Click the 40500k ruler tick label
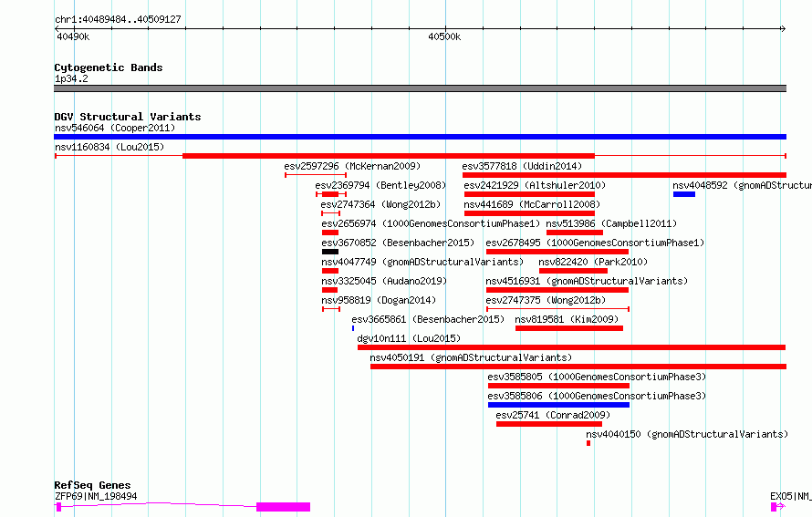The width and height of the screenshot is (812, 517). tap(444, 36)
